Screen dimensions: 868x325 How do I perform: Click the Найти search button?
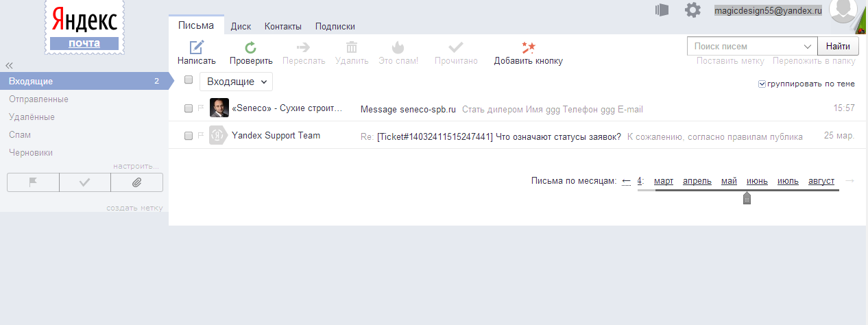click(838, 46)
